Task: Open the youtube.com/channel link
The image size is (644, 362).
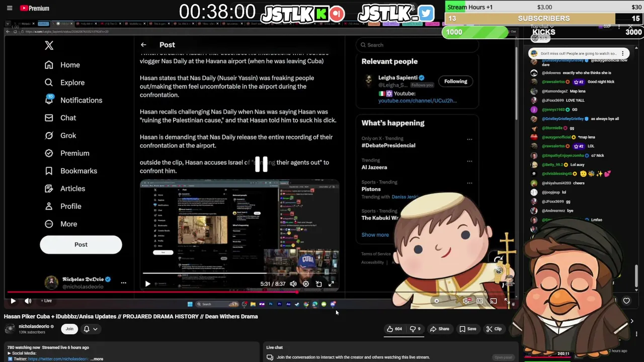Action: point(418,101)
